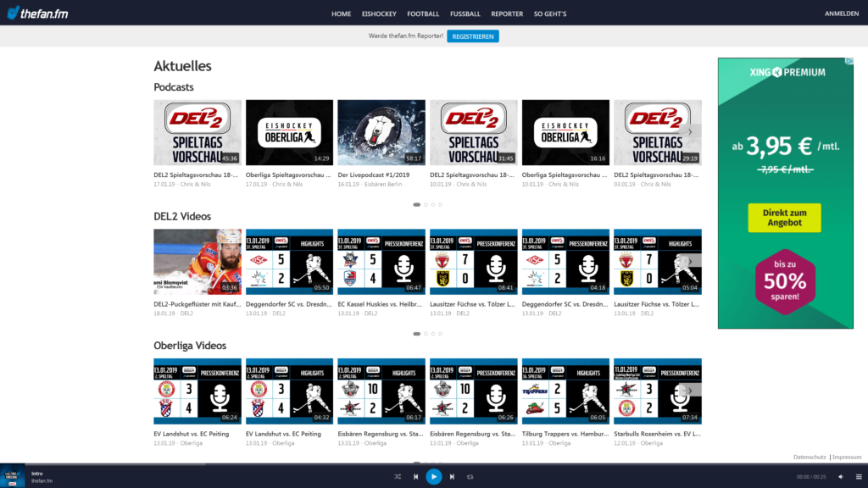The width and height of the screenshot is (868, 488).
Task: Open 'Tilburg Trappers vs. Hambur...' video title
Action: 565,434
